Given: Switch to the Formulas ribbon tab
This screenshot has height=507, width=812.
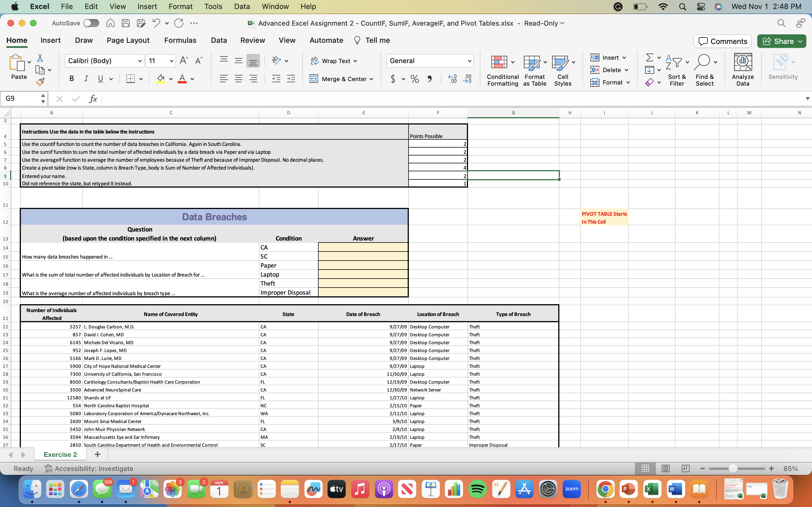Looking at the screenshot, I should click(x=180, y=40).
